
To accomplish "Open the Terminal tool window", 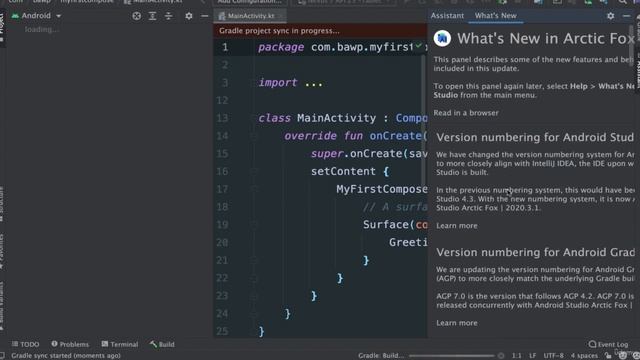I will (120, 344).
